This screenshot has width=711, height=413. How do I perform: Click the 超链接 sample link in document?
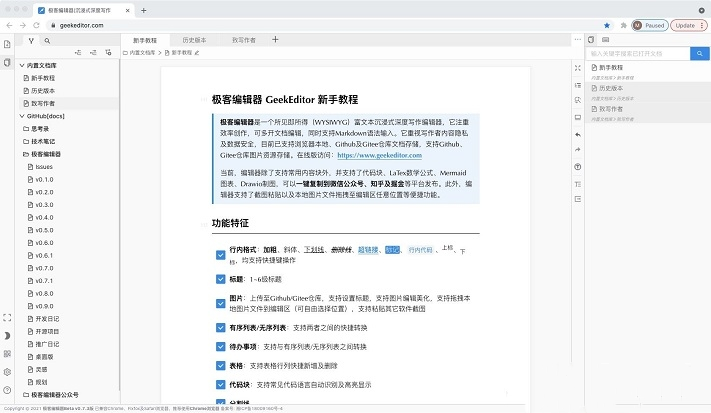point(368,250)
